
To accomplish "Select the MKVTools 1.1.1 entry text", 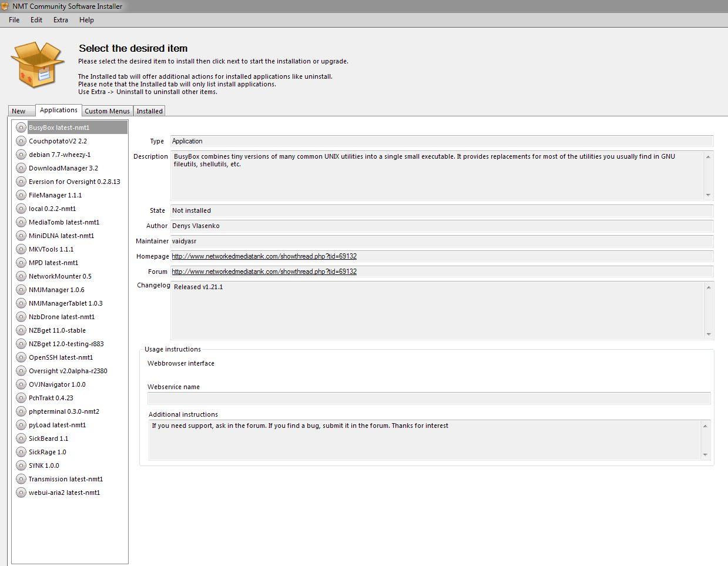I will (51, 249).
